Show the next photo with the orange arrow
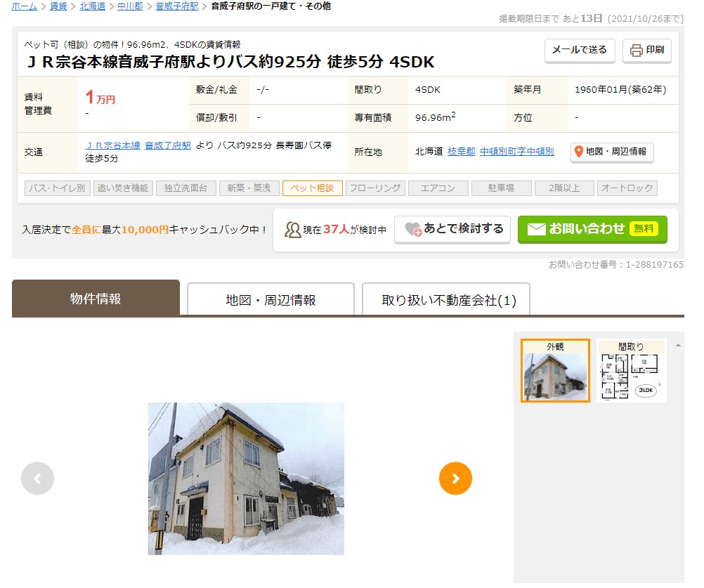Viewport: 704px width, 588px height. click(x=455, y=478)
